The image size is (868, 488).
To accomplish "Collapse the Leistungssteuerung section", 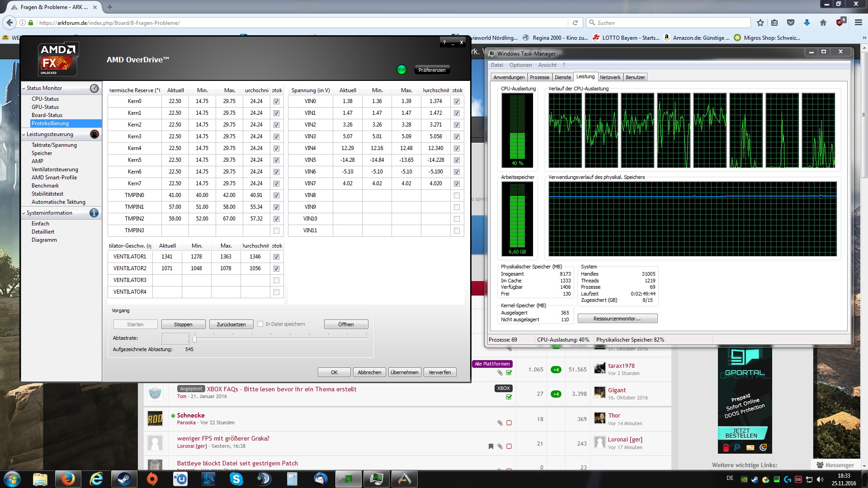I will [24, 134].
